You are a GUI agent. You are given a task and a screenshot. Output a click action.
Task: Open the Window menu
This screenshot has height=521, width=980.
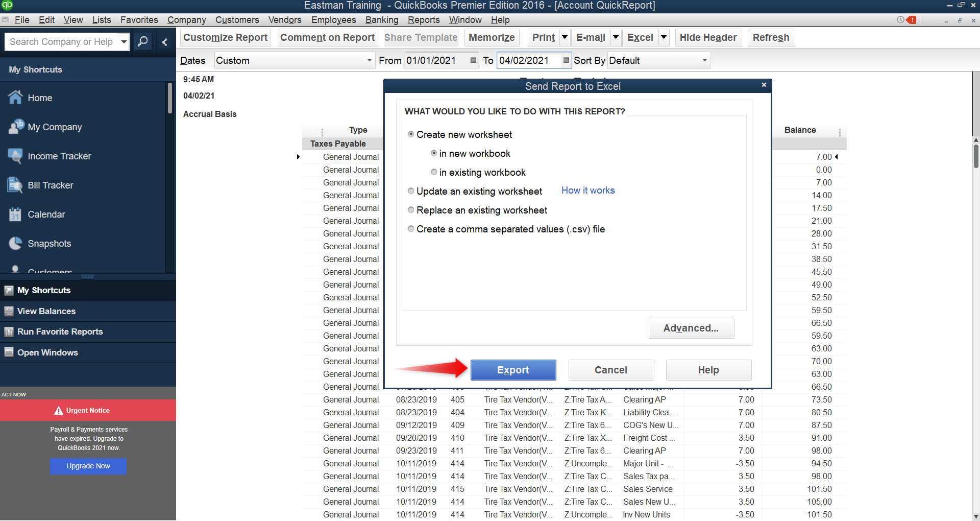[465, 19]
